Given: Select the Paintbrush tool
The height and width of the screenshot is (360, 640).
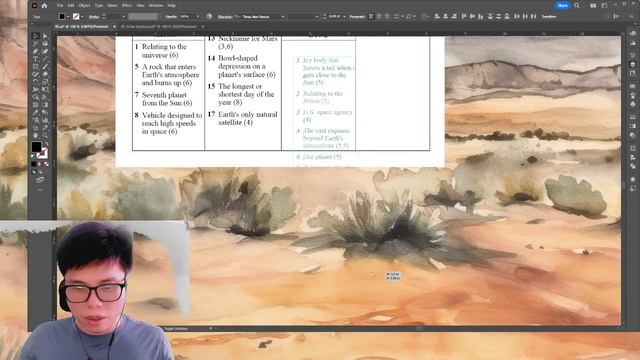Looking at the screenshot, I should tap(45, 67).
